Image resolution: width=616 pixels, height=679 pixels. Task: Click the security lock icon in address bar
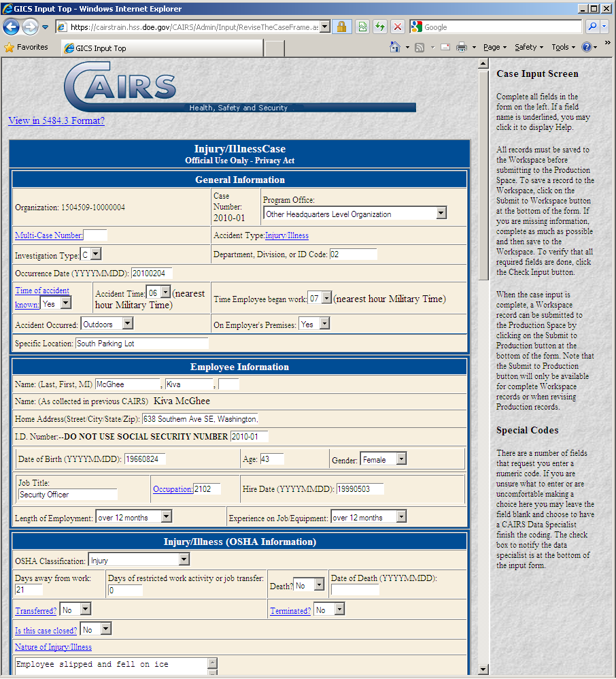pos(341,27)
